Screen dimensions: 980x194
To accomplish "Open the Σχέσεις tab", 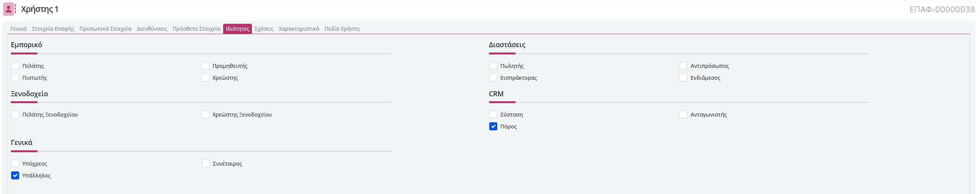I will pos(264,29).
